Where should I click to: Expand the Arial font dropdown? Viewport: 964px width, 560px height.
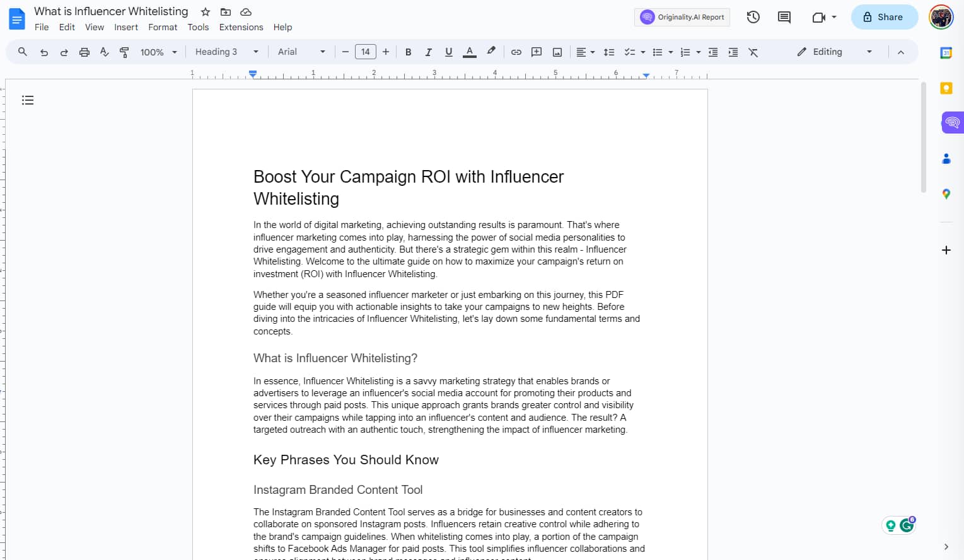pos(301,52)
